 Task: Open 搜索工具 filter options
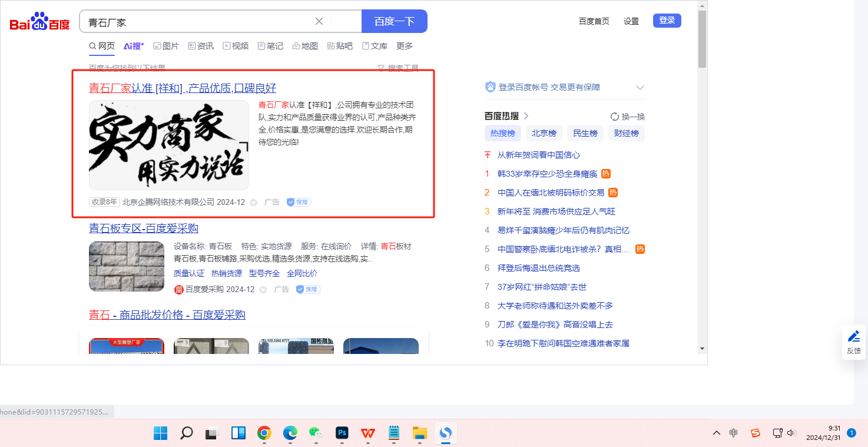(x=398, y=68)
